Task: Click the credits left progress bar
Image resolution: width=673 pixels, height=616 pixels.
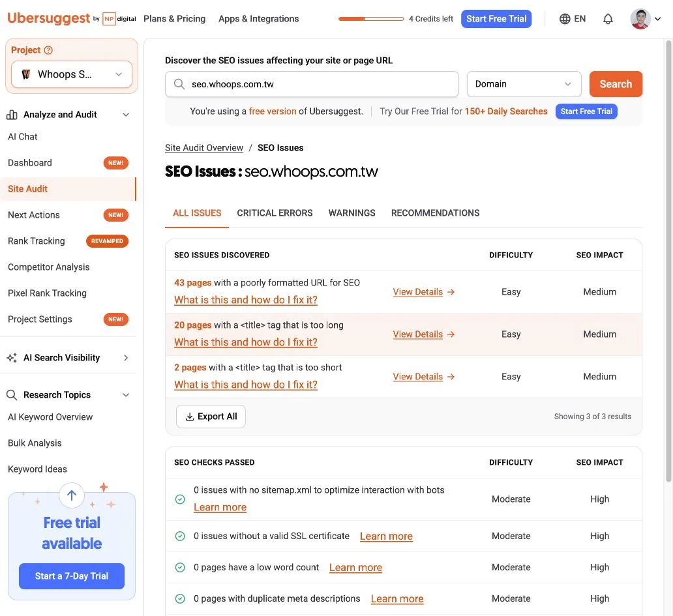Action: [x=371, y=19]
